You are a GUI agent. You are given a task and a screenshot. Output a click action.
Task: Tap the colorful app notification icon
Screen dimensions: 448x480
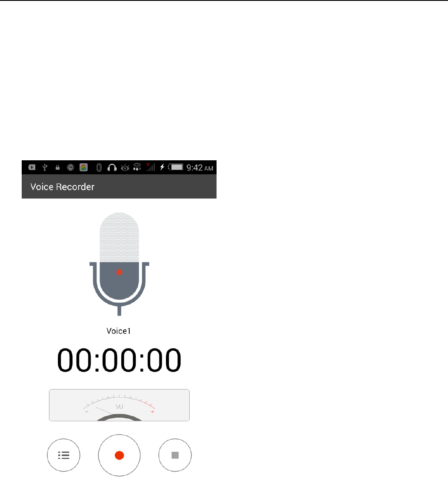[x=84, y=168]
